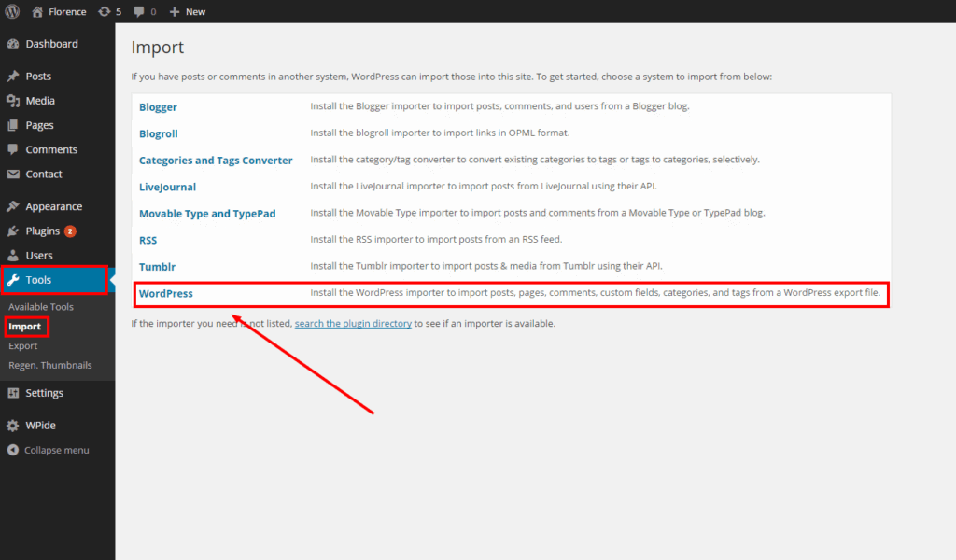This screenshot has height=560, width=956.
Task: Go to the Pages menu item
Action: (x=37, y=124)
